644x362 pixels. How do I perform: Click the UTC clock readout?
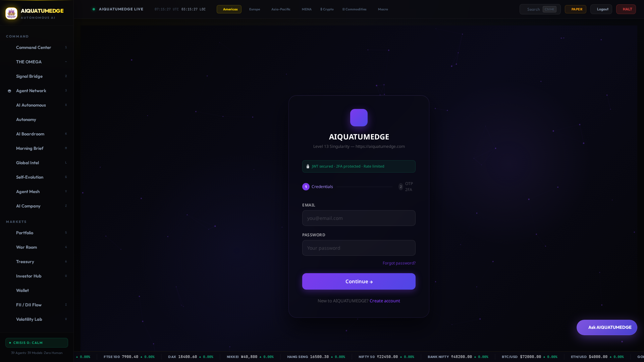coord(167,9)
